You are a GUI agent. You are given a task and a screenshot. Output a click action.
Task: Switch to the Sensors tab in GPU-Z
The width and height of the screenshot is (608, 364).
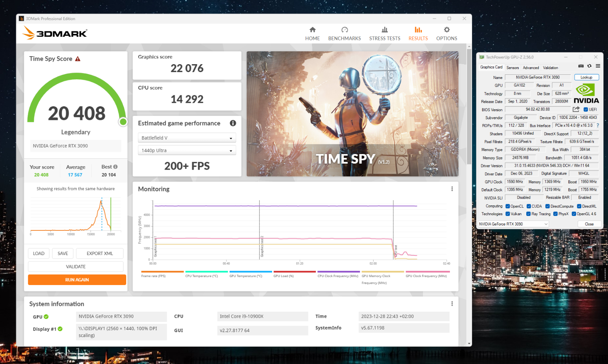point(512,68)
